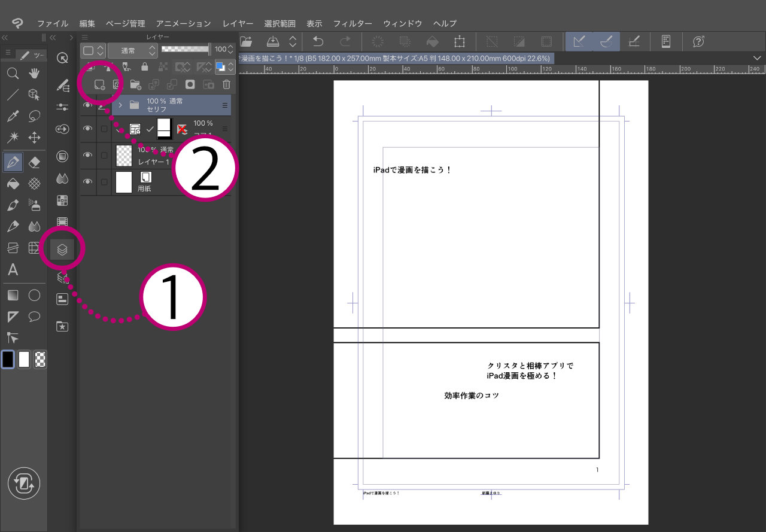Click the delete layer trash icon
The height and width of the screenshot is (532, 766).
[x=226, y=85]
